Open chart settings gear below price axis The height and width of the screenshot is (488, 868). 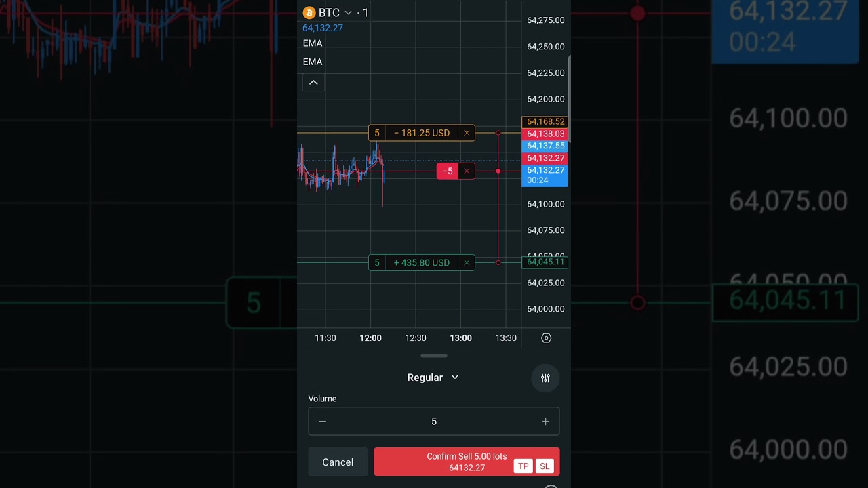pyautogui.click(x=547, y=338)
